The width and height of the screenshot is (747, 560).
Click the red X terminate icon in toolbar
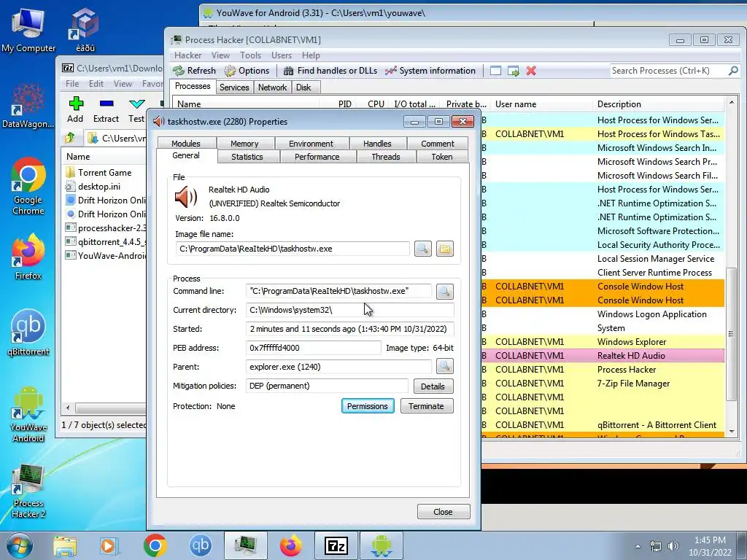click(x=531, y=71)
